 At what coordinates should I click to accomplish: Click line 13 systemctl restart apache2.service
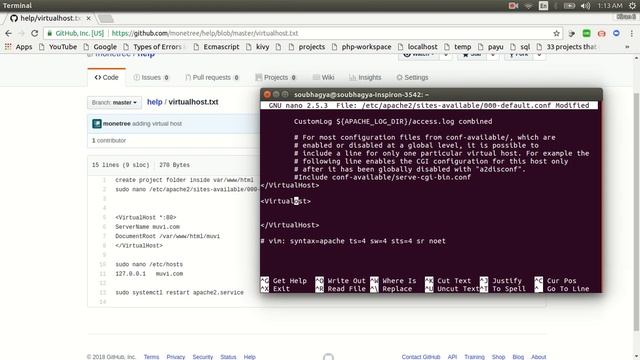click(179, 293)
